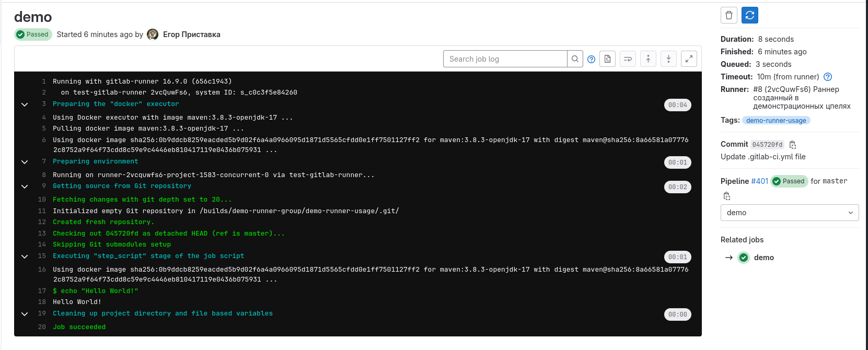Click log line number 17
868x350 pixels.
[42, 291]
